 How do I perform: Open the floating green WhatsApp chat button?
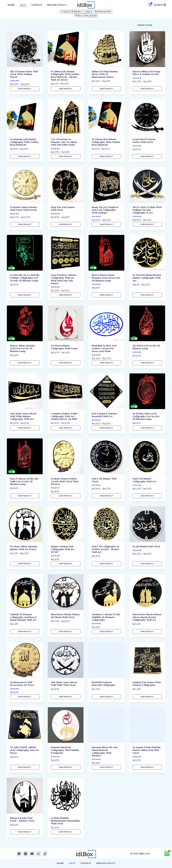[167, 853]
